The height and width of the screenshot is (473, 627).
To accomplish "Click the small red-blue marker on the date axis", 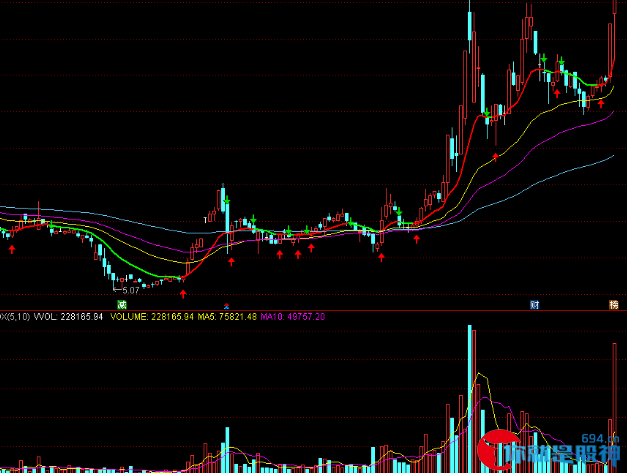I will (x=226, y=307).
